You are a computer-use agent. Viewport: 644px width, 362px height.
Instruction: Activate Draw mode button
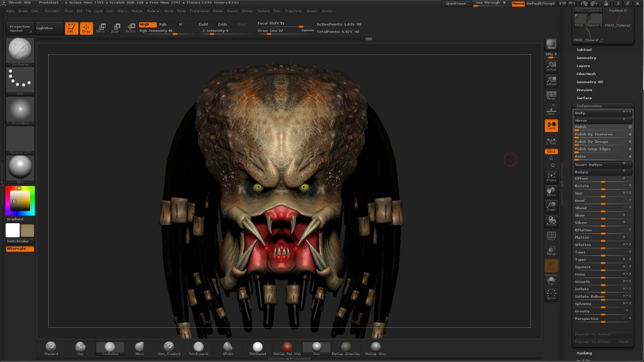click(87, 28)
